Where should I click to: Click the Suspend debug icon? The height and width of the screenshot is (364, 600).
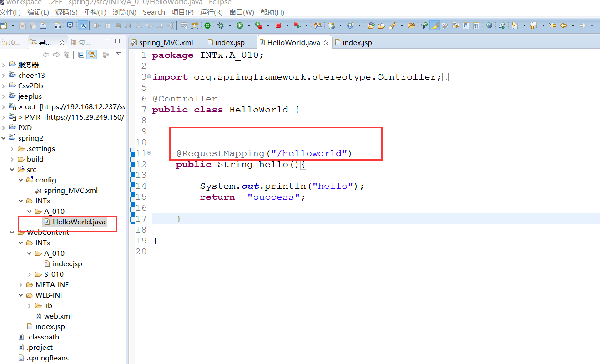coord(107,25)
